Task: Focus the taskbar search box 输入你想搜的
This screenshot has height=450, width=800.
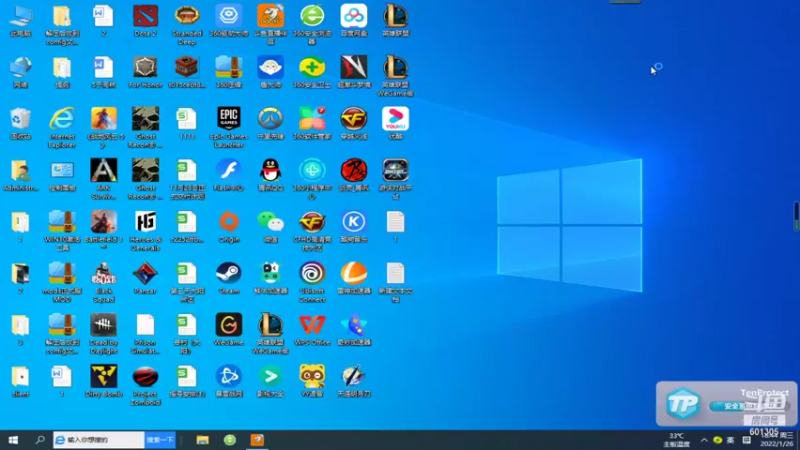Action: pos(99,440)
